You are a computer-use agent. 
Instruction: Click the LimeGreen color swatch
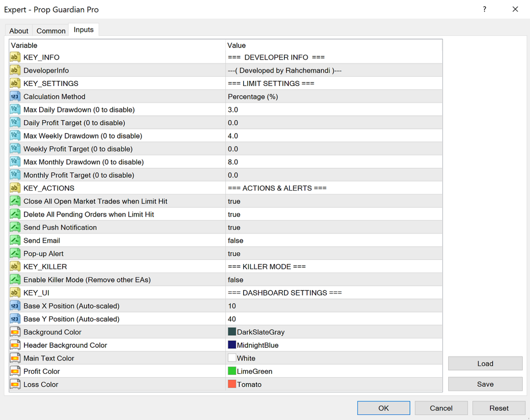tap(232, 371)
